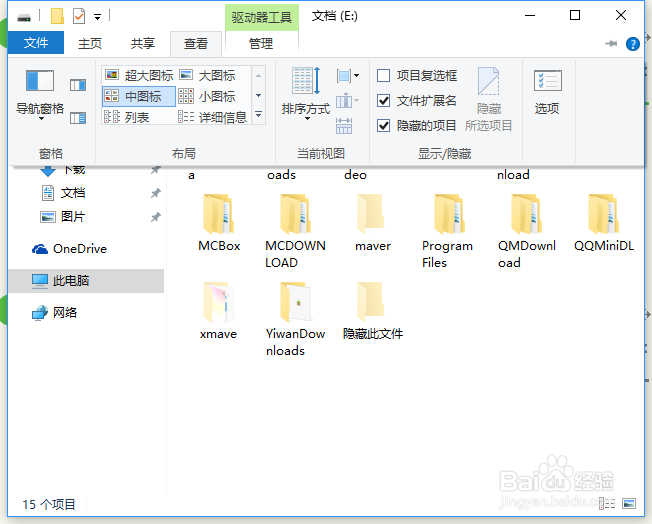Image resolution: width=652 pixels, height=524 pixels.
Task: Click the properties quick access icon
Action: click(x=79, y=17)
